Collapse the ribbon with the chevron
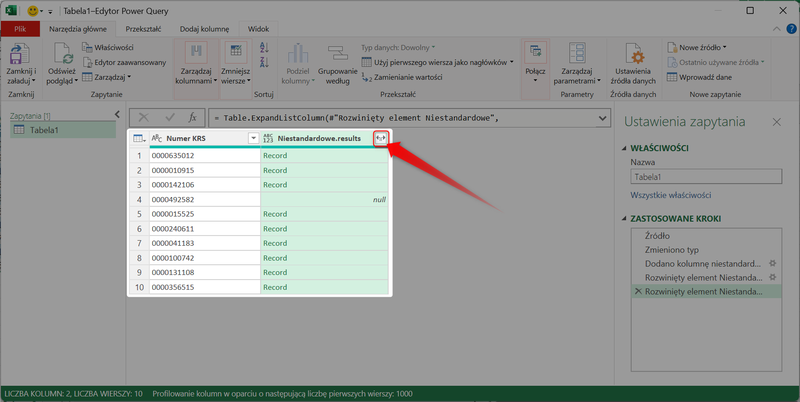This screenshot has width=800, height=402. click(x=777, y=29)
